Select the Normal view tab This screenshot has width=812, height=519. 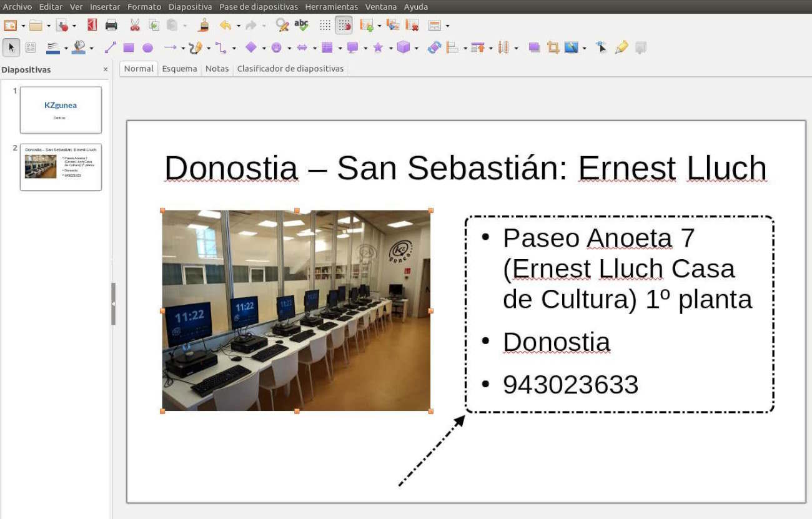point(139,69)
